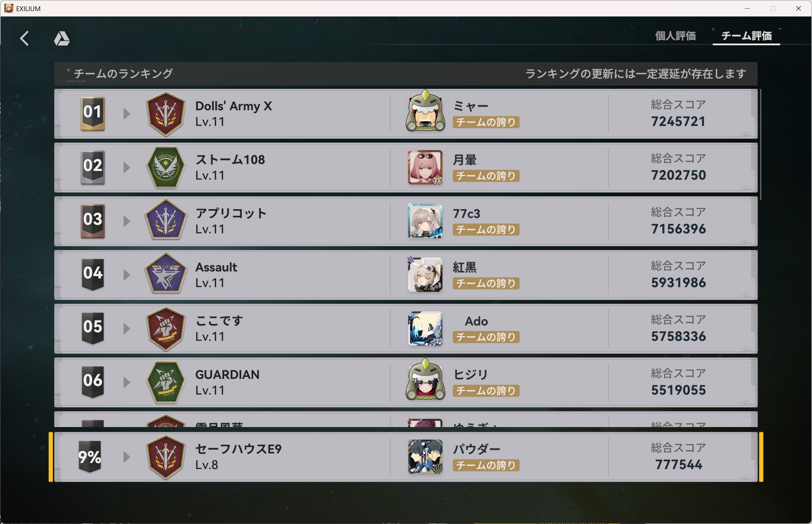Open the home triangle logo icon
Image resolution: width=812 pixels, height=524 pixels.
tap(62, 38)
